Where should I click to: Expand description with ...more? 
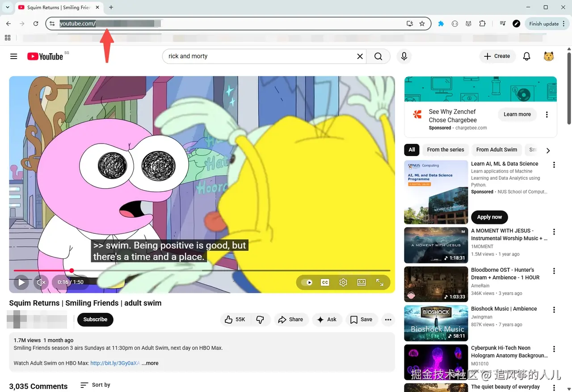tap(150, 363)
